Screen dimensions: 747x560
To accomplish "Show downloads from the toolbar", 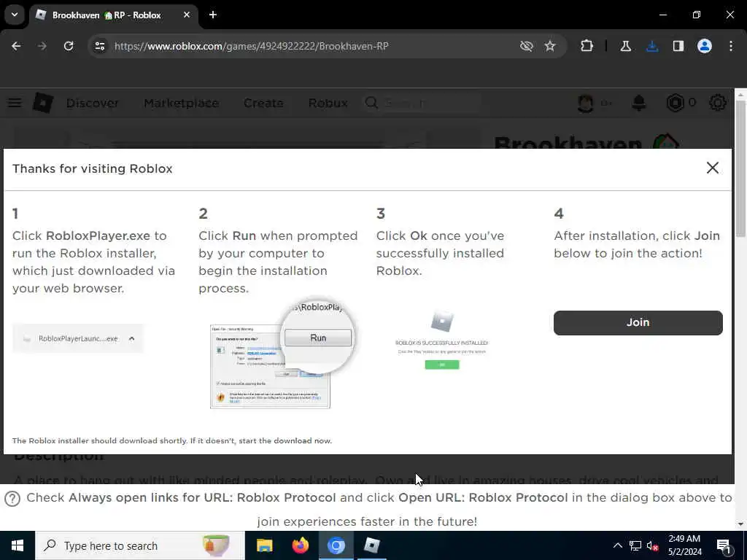I will click(652, 46).
